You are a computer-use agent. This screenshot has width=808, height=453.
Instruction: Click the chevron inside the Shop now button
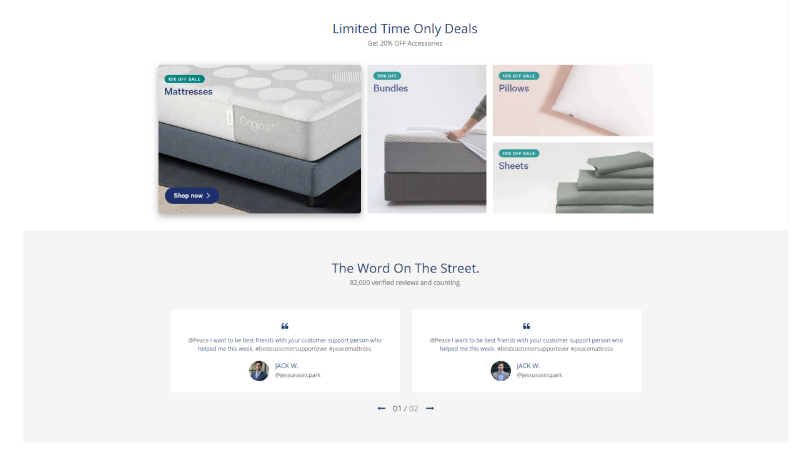[208, 196]
